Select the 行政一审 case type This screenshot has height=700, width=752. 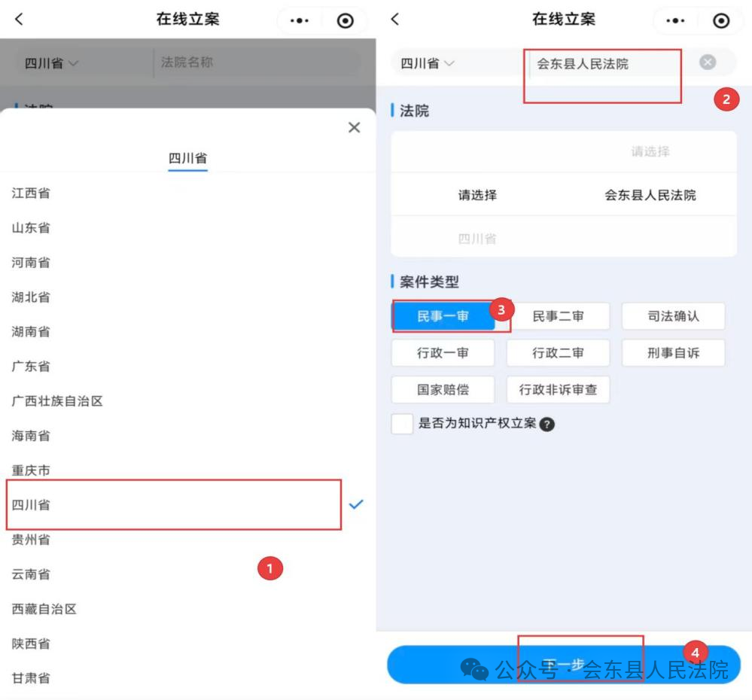[443, 353]
